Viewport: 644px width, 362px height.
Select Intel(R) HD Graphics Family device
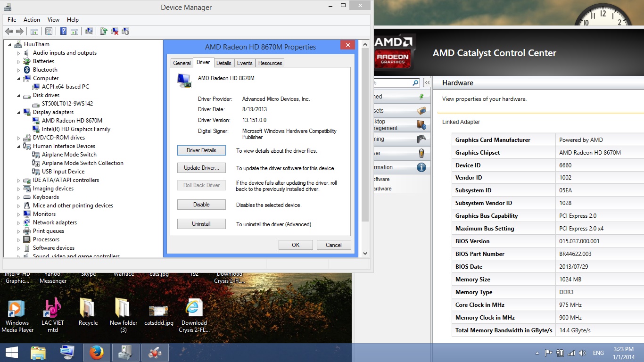tap(75, 129)
